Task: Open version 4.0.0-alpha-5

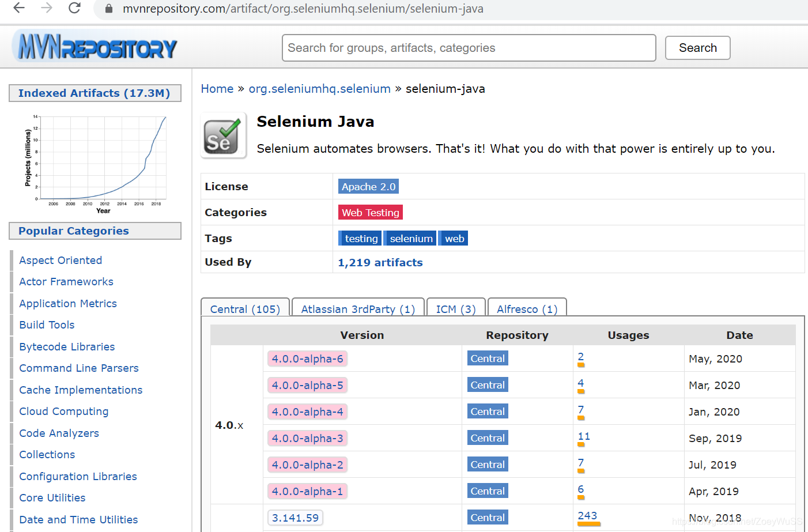Action: 307,386
